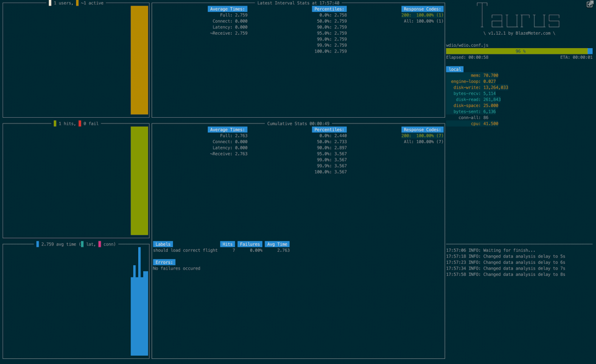Click the '200: 100.00% (7)' response code row
Image resolution: width=596 pixels, height=364 pixels.
click(x=422, y=135)
